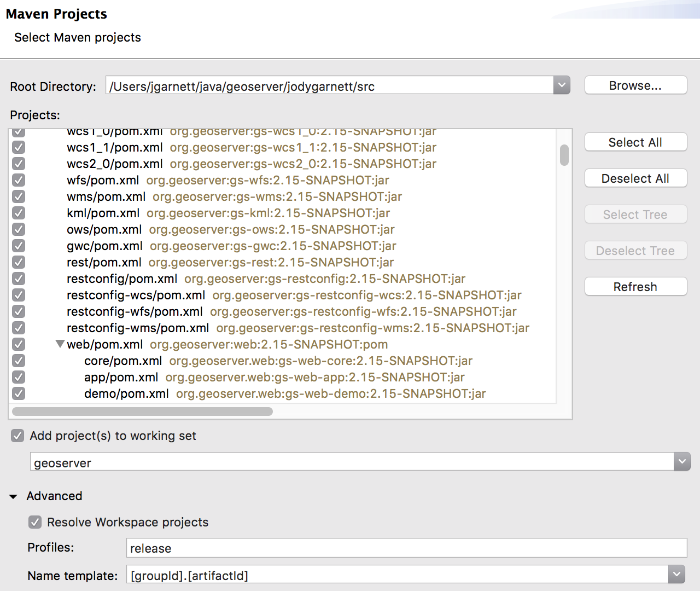This screenshot has width=700, height=591.
Task: Collapse the Advanced section
Action: pos(14,496)
